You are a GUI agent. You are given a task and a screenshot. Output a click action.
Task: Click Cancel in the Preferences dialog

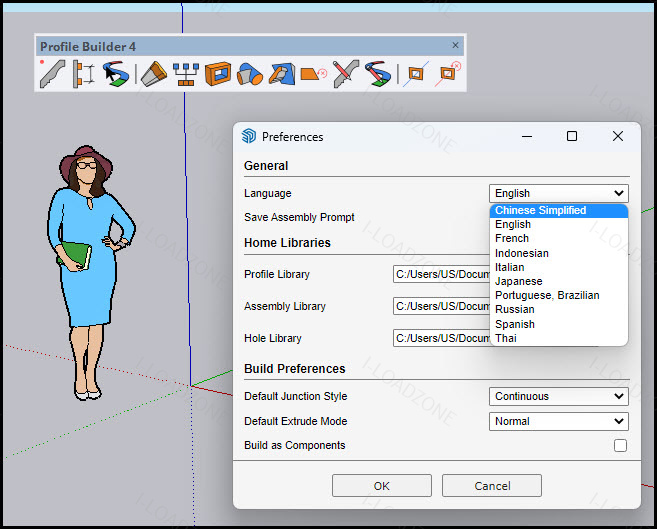coord(492,486)
